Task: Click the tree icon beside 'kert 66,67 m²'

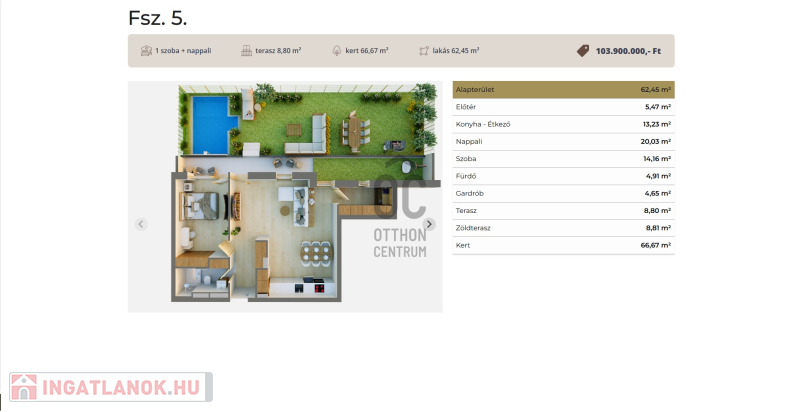Action: [x=335, y=50]
